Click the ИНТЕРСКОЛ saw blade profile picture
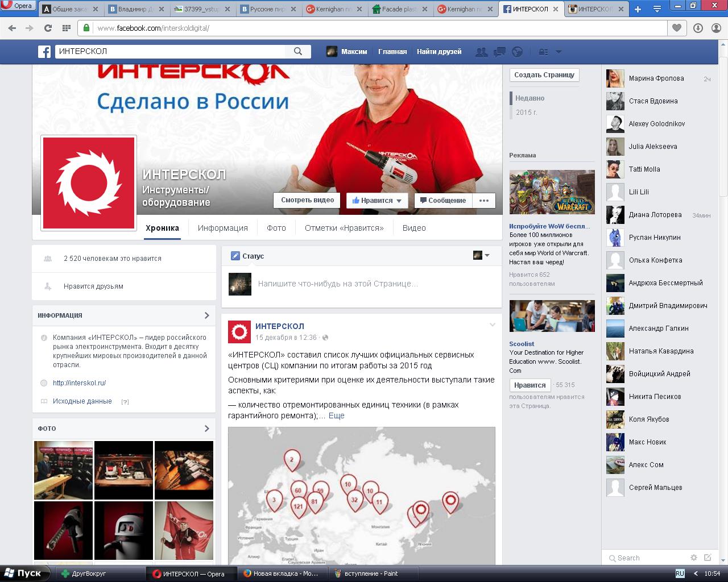The image size is (728, 582). click(89, 183)
